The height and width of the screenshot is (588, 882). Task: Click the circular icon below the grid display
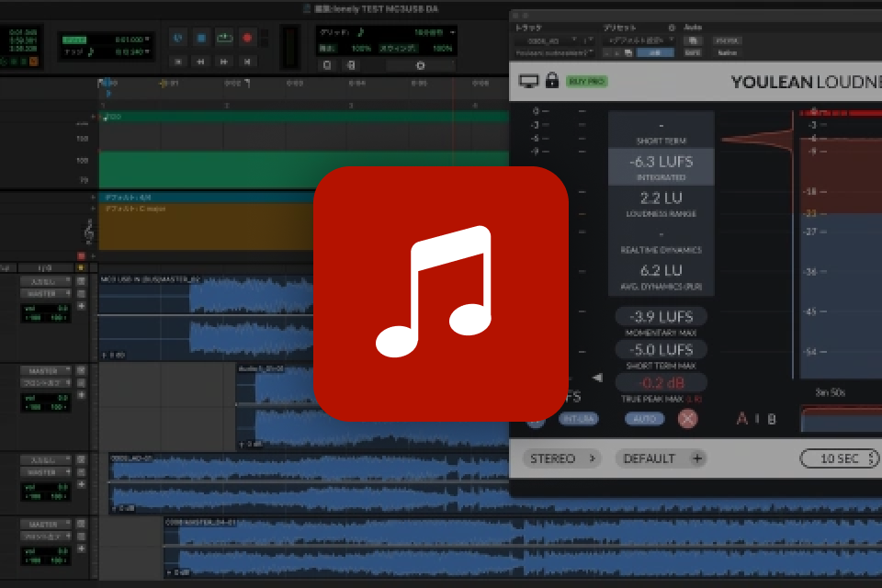(327, 65)
